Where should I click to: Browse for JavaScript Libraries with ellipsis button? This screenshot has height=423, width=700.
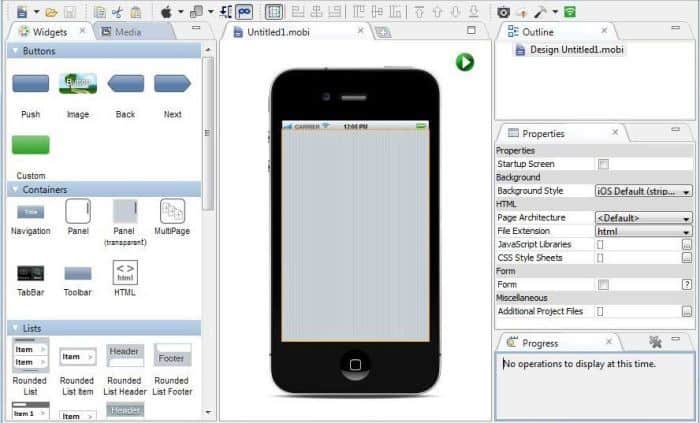(x=687, y=245)
